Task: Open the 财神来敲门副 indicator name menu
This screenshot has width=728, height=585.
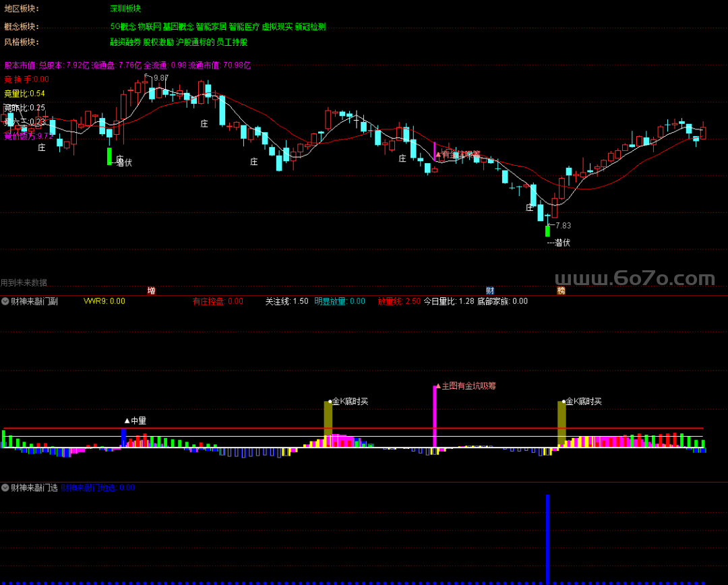Action: pyautogui.click(x=34, y=301)
